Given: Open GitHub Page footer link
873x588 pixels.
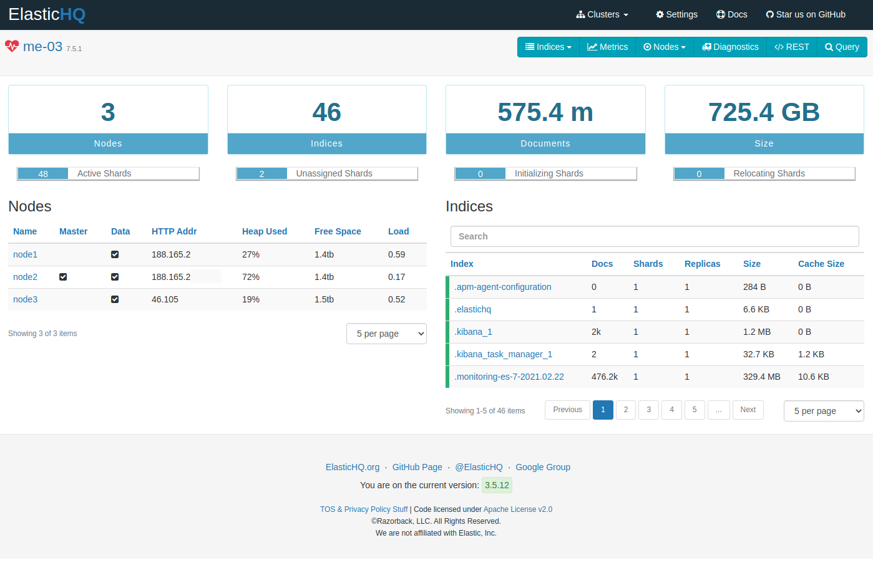Looking at the screenshot, I should point(417,467).
